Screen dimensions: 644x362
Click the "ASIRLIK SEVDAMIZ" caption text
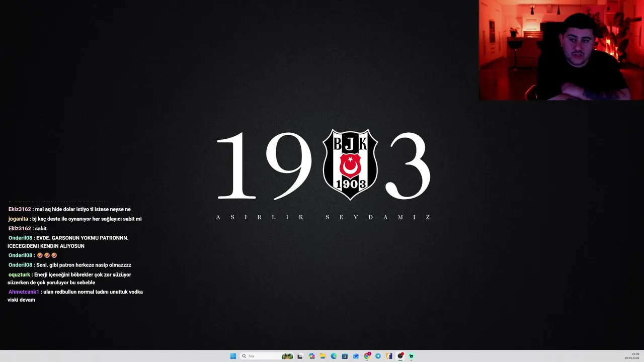[x=324, y=217]
